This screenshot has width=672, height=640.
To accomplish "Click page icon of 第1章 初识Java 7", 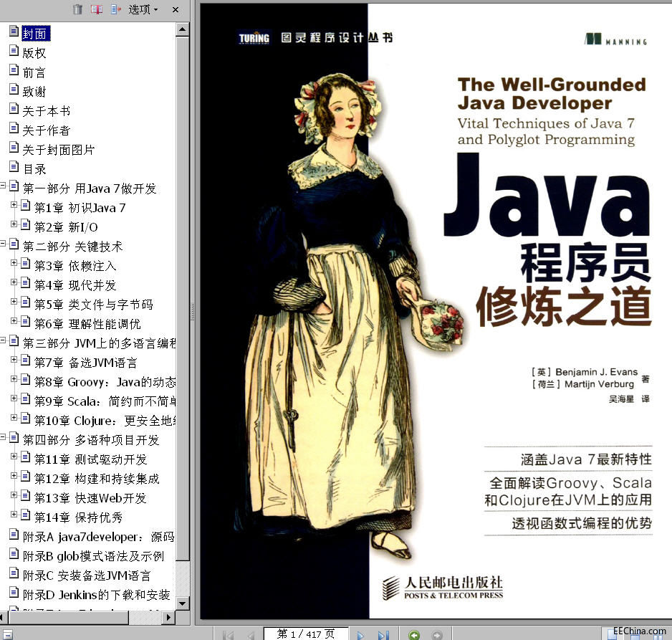I will [x=26, y=206].
